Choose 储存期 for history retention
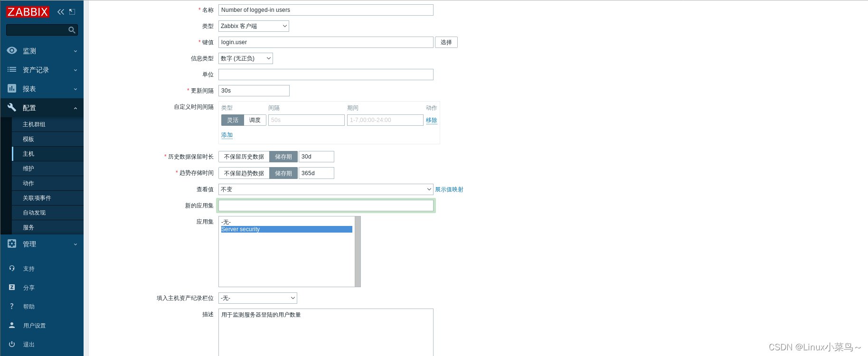 coord(283,157)
